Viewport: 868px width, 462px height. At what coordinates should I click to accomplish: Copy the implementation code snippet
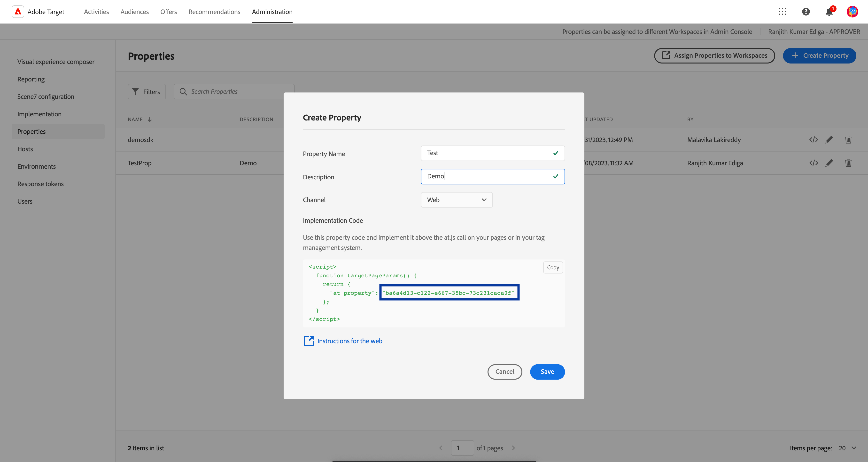553,267
